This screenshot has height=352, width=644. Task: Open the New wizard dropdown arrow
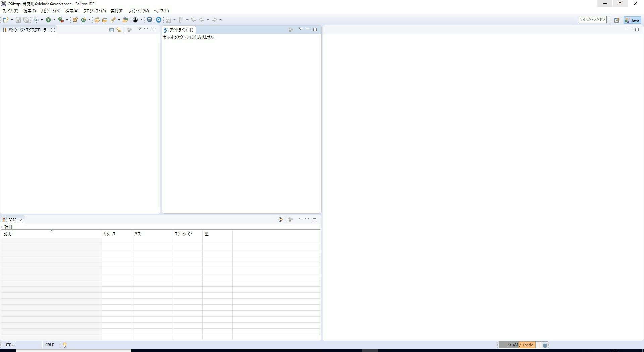point(12,20)
